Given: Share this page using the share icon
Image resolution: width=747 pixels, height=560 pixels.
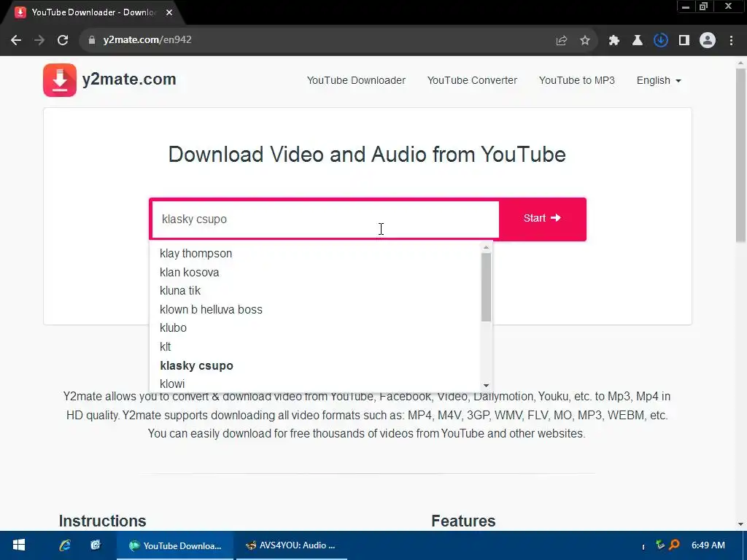Looking at the screenshot, I should point(562,41).
